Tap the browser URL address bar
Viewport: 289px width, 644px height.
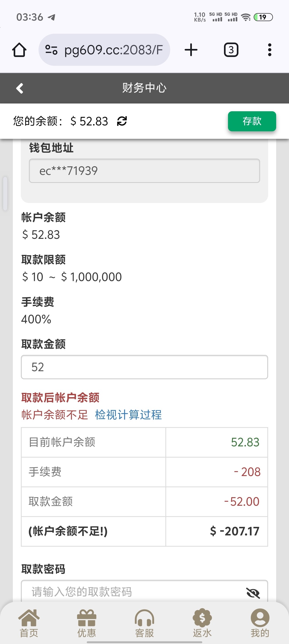coord(114,50)
